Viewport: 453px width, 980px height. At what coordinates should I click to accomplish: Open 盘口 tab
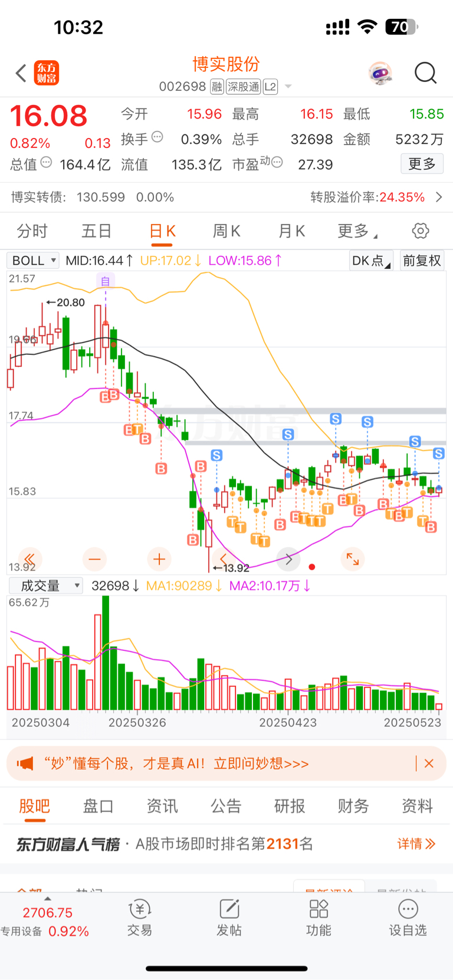coord(98,806)
